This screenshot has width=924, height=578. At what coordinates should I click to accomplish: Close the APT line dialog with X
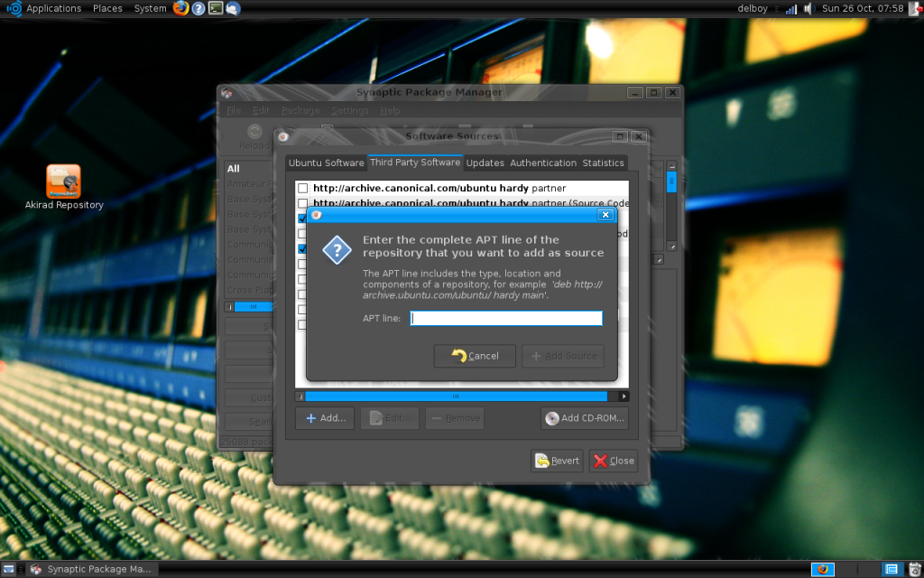coord(605,215)
